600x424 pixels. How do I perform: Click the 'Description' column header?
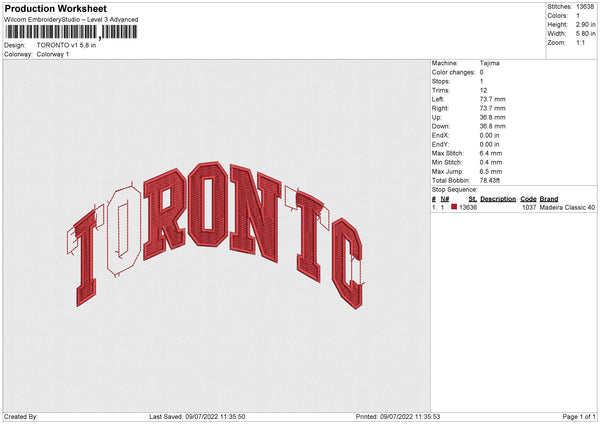(x=498, y=199)
